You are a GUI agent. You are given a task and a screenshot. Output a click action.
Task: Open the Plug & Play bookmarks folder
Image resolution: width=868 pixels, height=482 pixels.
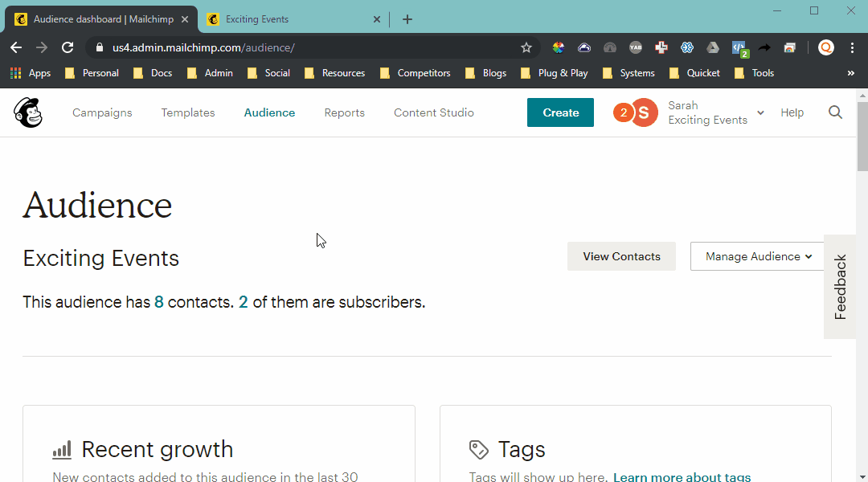pos(555,73)
